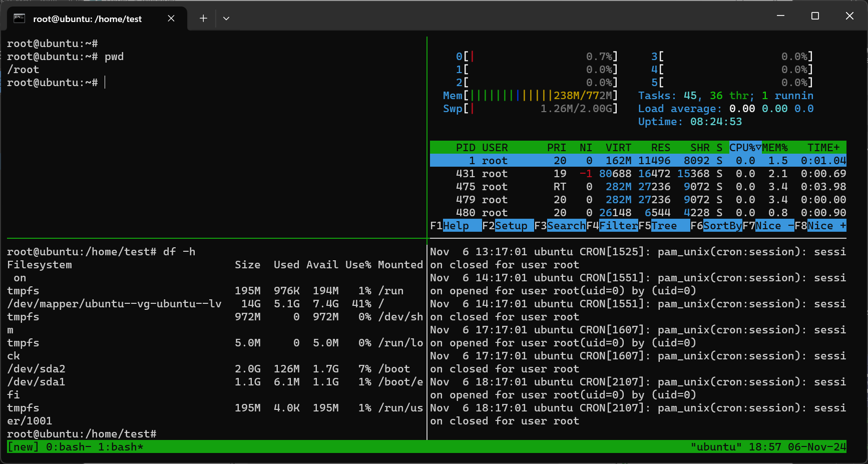Sort htop by NI column header
Screen dimensions: 868x464
586,148
